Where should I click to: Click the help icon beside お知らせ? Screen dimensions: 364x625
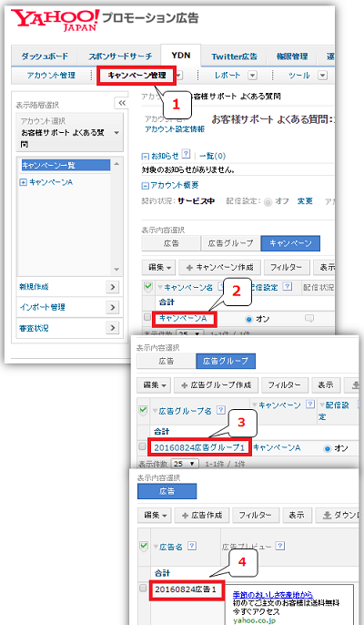click(x=186, y=155)
